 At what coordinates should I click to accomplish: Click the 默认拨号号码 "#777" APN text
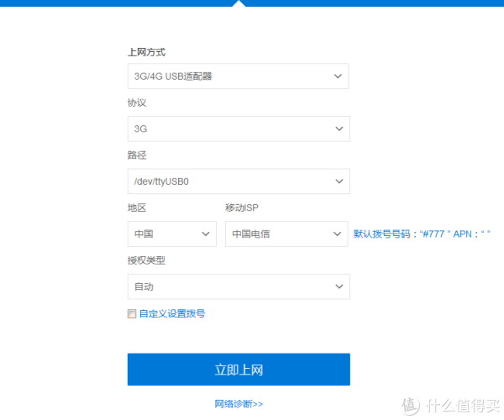[x=422, y=234]
